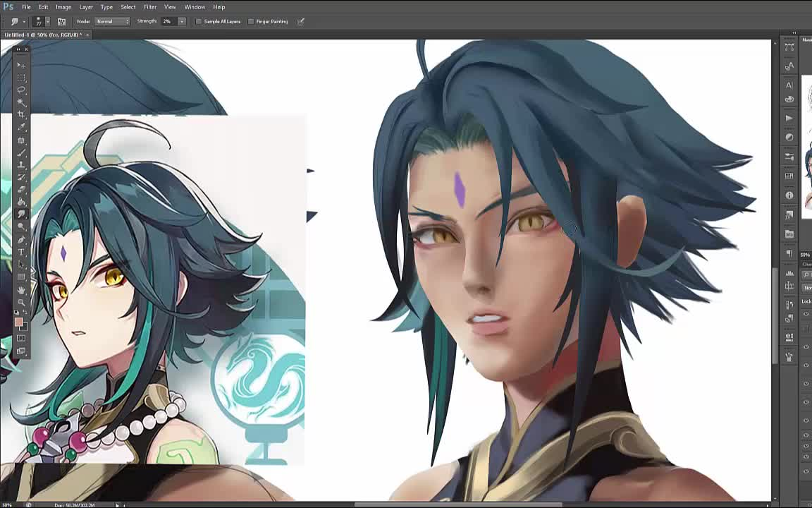
Task: Open the Histogram panel icon
Action: point(789,272)
